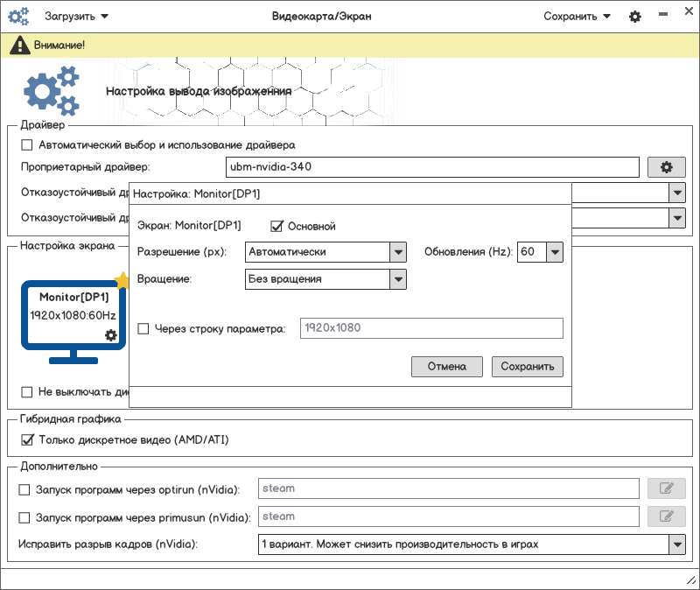700x590 pixels.
Task: Toggle automatic driver selection checkbox
Action: click(x=27, y=144)
